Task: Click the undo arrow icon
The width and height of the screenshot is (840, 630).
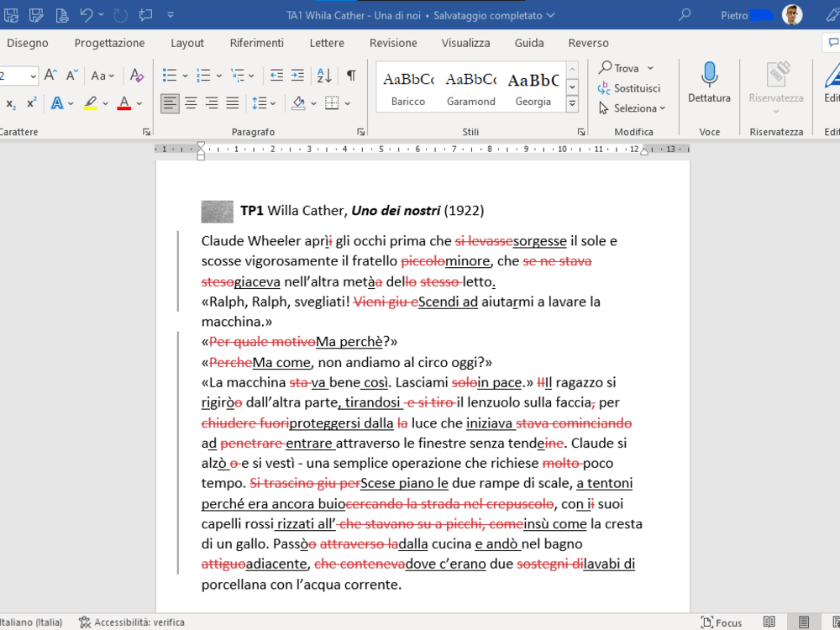Action: [x=87, y=15]
